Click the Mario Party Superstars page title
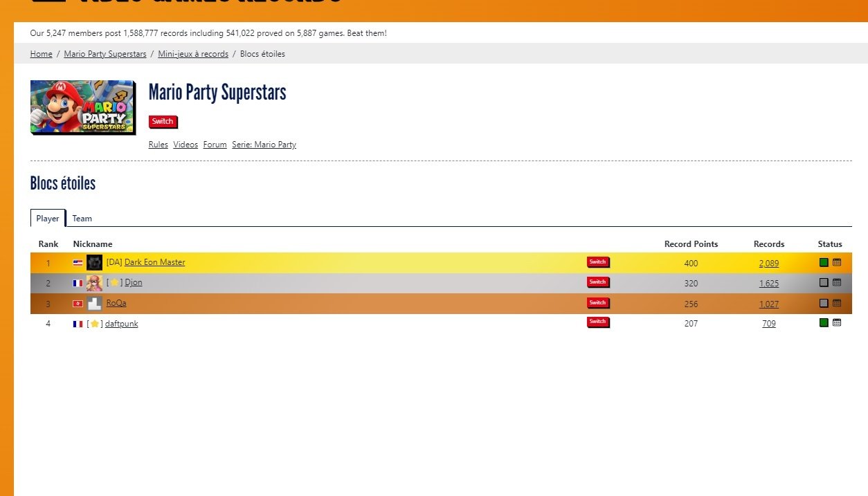Viewport: 868px width, 496px height. [x=217, y=92]
